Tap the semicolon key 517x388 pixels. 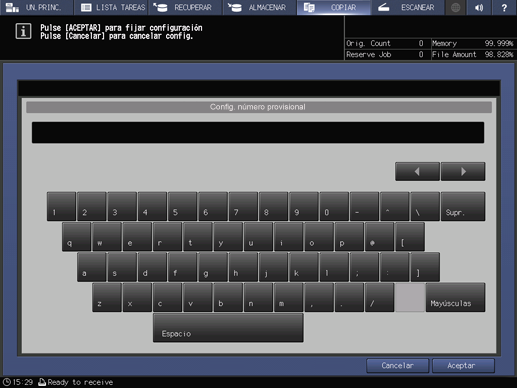point(365,267)
